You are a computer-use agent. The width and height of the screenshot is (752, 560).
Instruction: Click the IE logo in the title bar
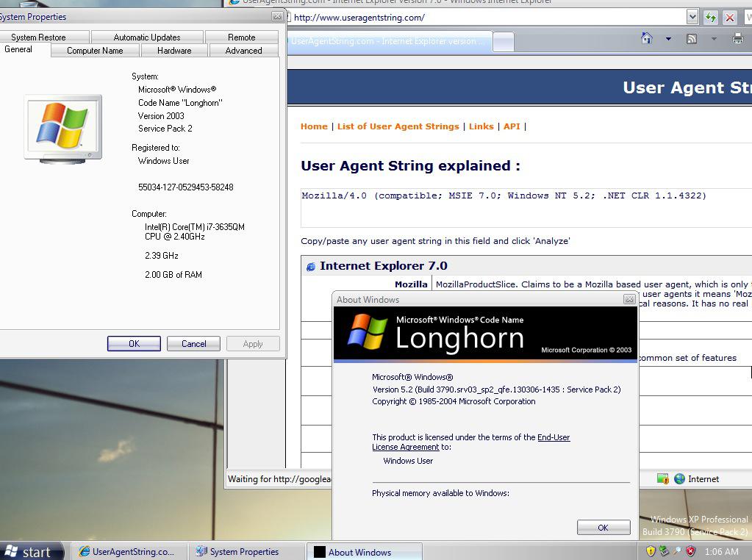(234, 2)
